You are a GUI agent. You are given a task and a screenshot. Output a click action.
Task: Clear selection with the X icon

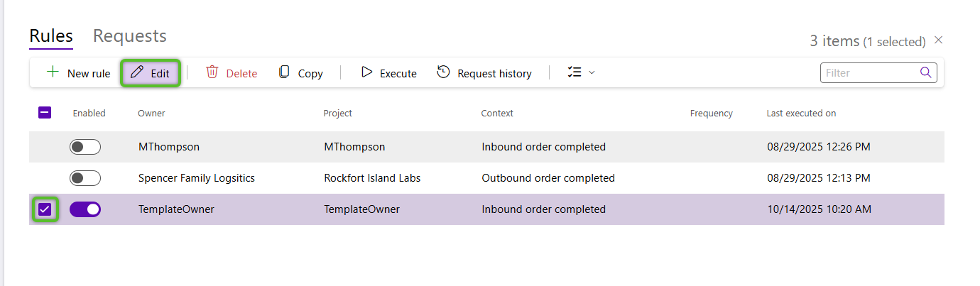point(938,40)
